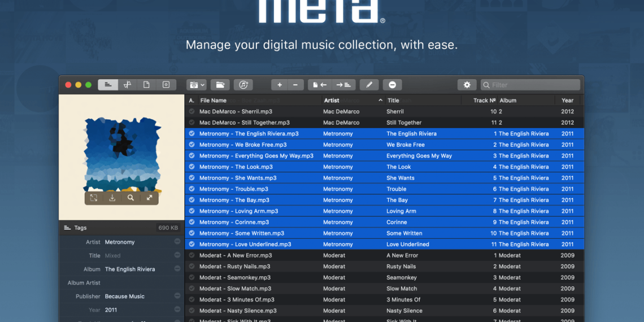Switch to the artwork view tab
The image size is (644, 322).
(166, 85)
